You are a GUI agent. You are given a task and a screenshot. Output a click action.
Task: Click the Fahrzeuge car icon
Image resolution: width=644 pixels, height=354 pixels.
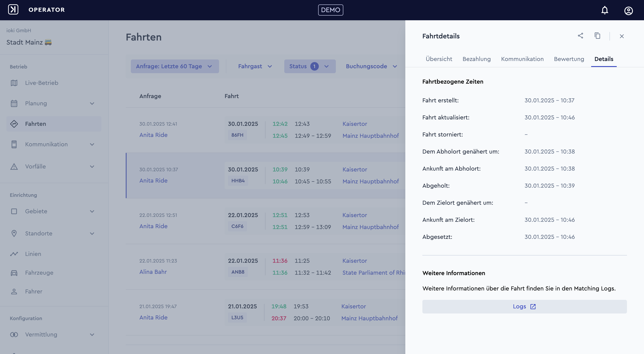pyautogui.click(x=14, y=273)
